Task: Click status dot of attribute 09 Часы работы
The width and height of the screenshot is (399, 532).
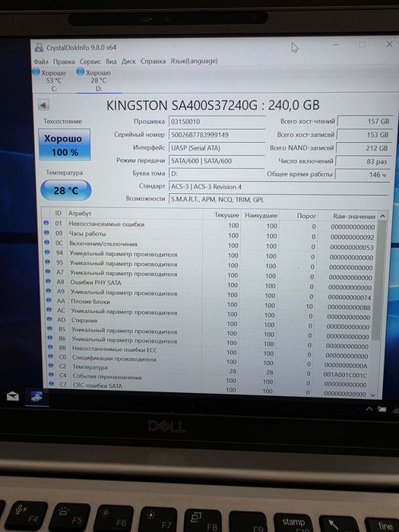Action: [x=46, y=233]
